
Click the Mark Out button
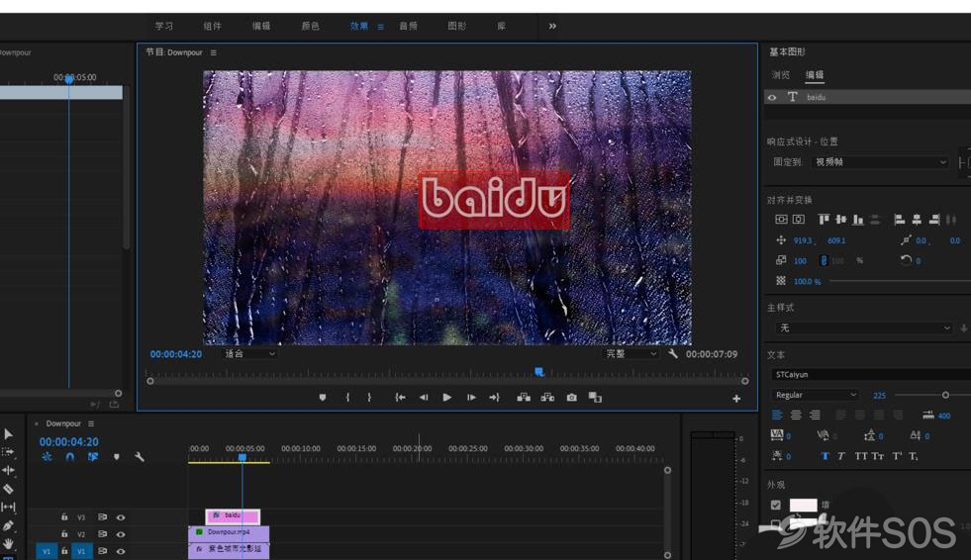click(369, 398)
